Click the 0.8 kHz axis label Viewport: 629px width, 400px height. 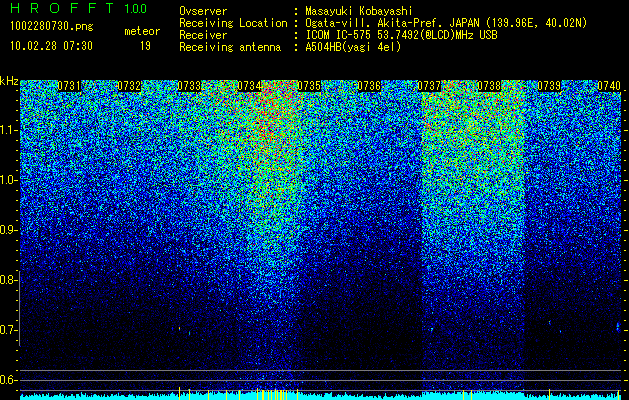click(x=7, y=280)
